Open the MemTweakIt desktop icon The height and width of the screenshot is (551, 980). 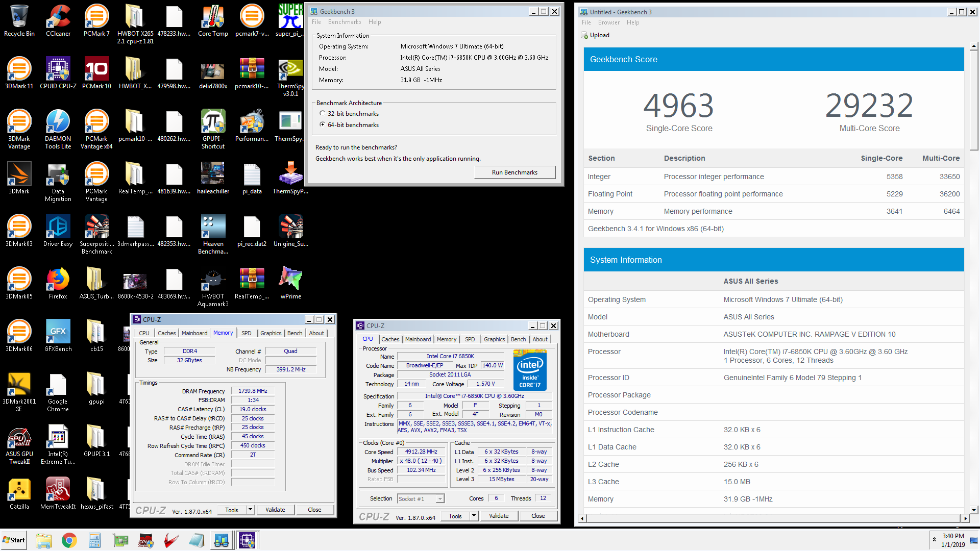pos(58,493)
